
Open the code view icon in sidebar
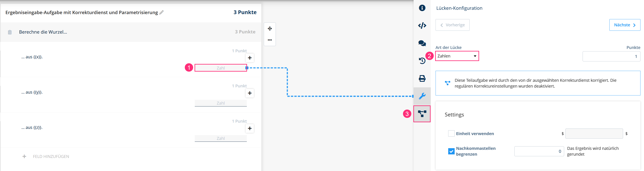tap(422, 26)
